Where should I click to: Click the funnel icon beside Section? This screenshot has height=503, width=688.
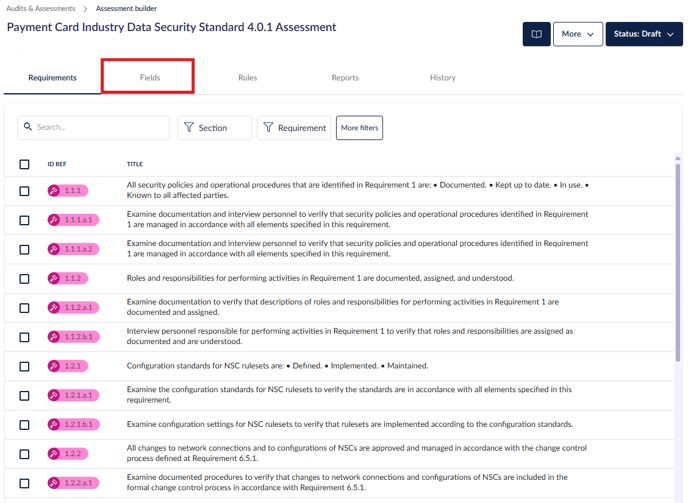click(189, 128)
